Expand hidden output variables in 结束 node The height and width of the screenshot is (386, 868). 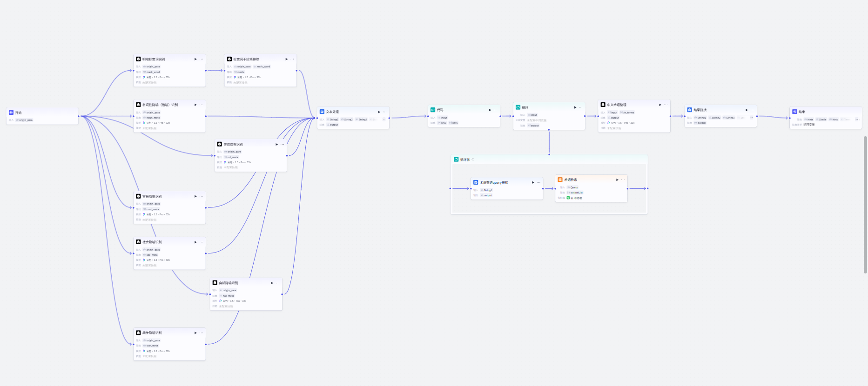[856, 120]
